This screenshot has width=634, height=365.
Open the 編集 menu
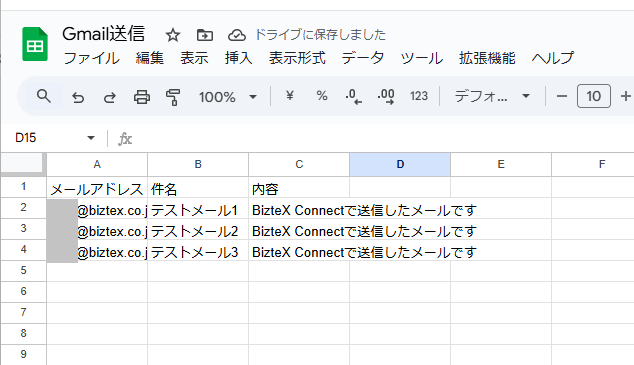point(150,58)
